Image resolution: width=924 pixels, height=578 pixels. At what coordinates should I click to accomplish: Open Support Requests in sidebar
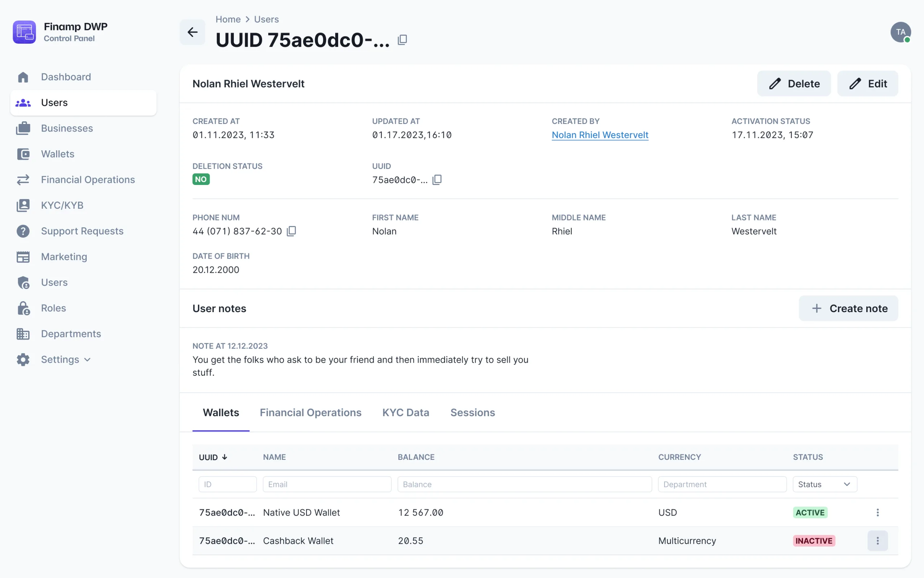82,231
